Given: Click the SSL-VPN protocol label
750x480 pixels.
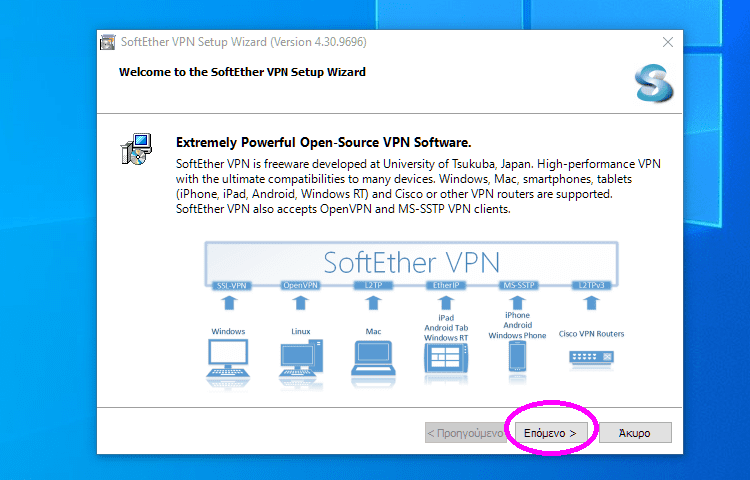Looking at the screenshot, I should [x=232, y=285].
